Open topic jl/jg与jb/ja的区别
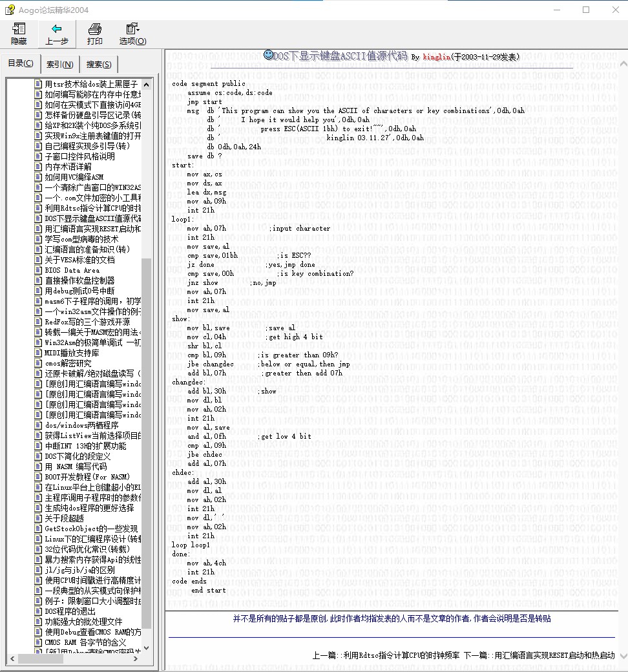 click(79, 569)
